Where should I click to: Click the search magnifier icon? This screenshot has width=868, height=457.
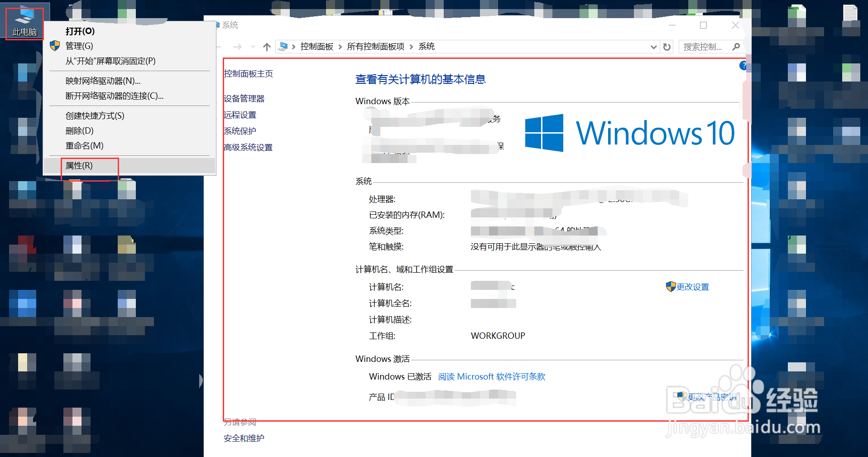coord(736,46)
